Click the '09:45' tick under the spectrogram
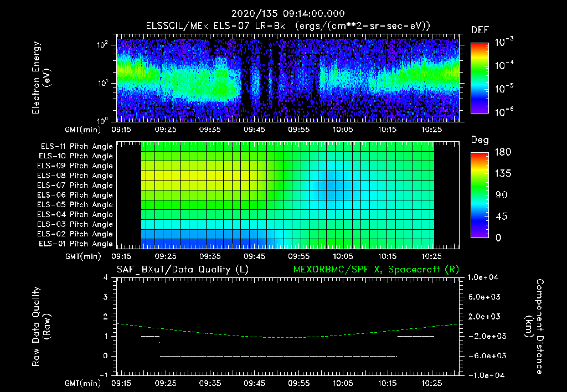 254,130
